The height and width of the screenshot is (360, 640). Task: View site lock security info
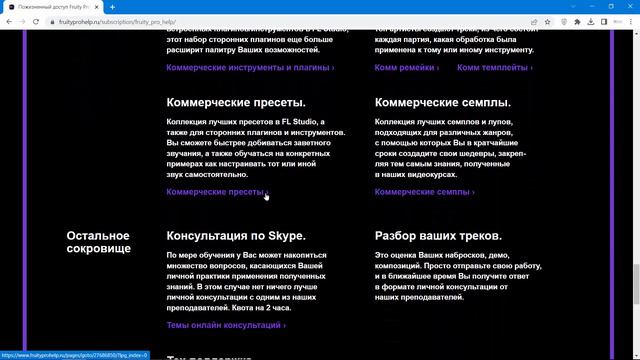point(52,22)
